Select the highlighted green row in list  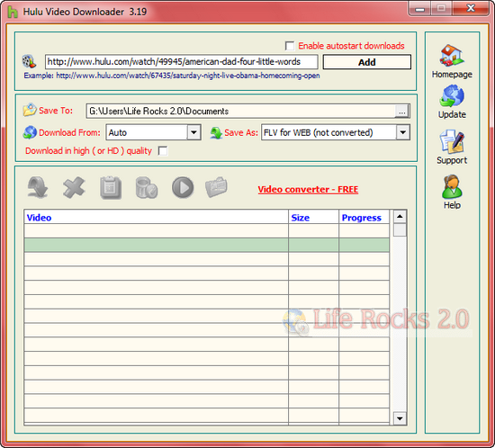[206, 245]
